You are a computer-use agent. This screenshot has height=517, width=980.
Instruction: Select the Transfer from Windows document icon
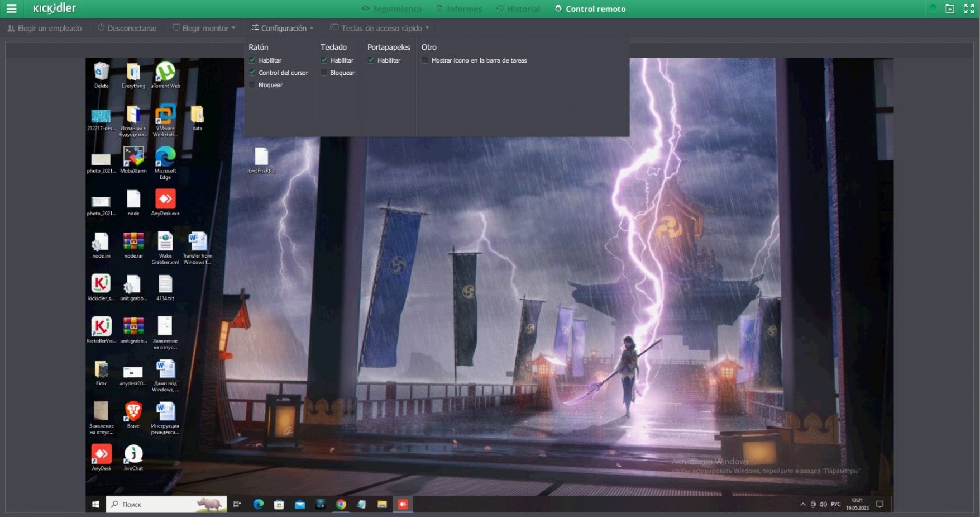tap(197, 248)
